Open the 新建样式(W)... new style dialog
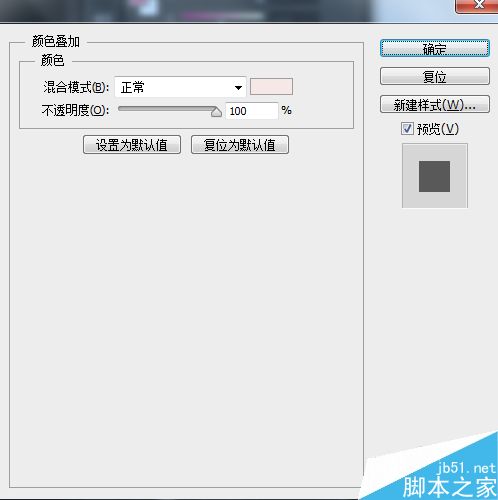This screenshot has height=500, width=498. (x=435, y=104)
